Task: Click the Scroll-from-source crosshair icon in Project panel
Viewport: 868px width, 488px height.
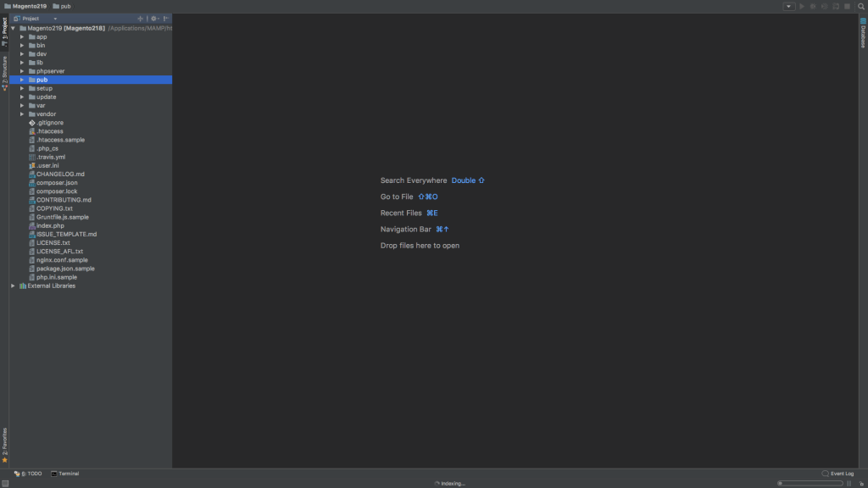Action: (x=141, y=18)
